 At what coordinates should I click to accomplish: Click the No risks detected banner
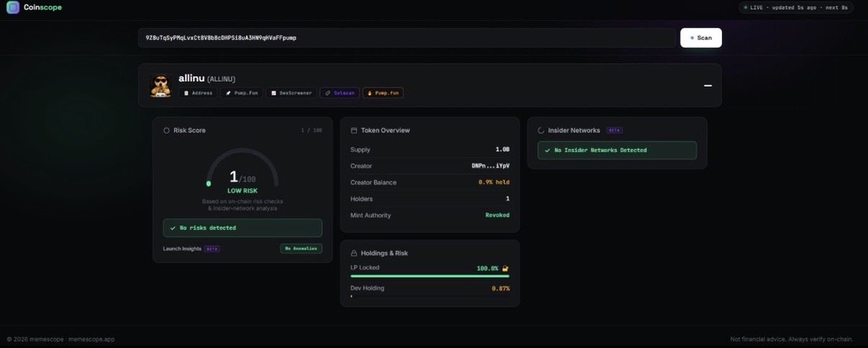242,228
